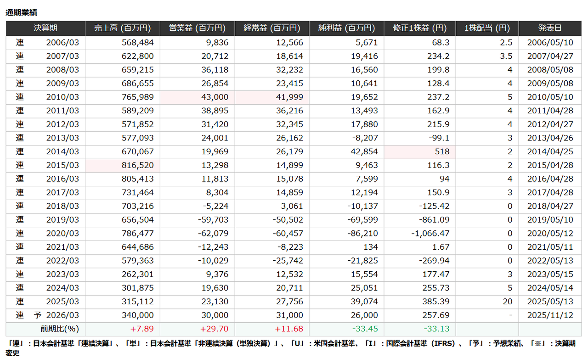This screenshot has height=364, width=588.
Task: Click the 前期比(%) row label
Action: (x=60, y=329)
